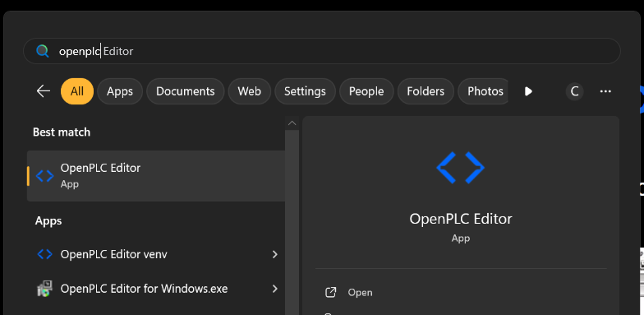
Task: Select the Apps filter tab
Action: pos(120,91)
